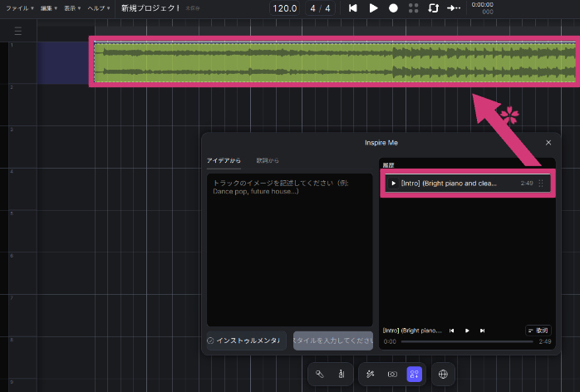580x392 pixels.
Task: Click the playback progress bar in Inspire Me
Action: (x=465, y=341)
